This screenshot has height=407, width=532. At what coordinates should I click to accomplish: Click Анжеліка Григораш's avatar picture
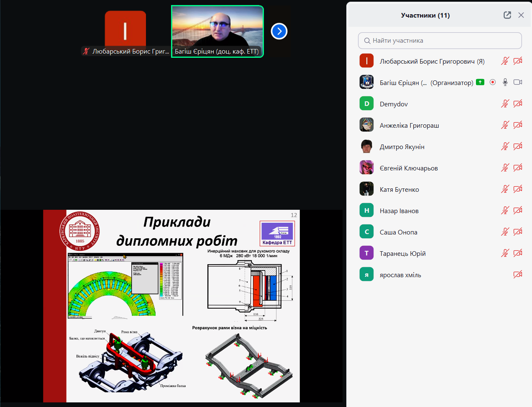click(367, 125)
